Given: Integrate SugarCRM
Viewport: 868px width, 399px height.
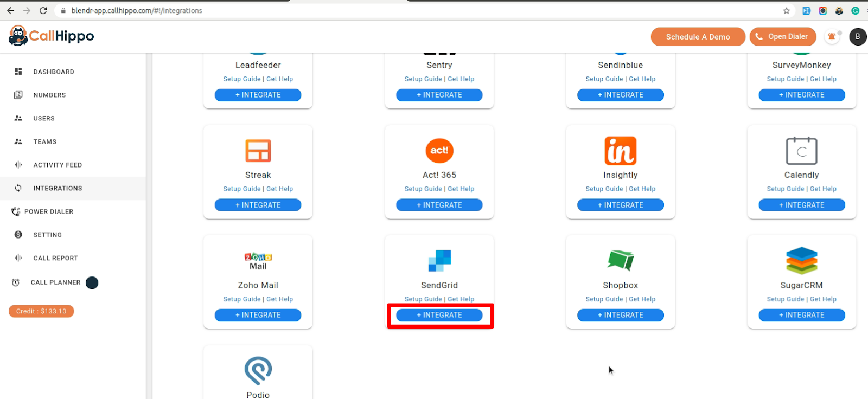Looking at the screenshot, I should tap(802, 315).
